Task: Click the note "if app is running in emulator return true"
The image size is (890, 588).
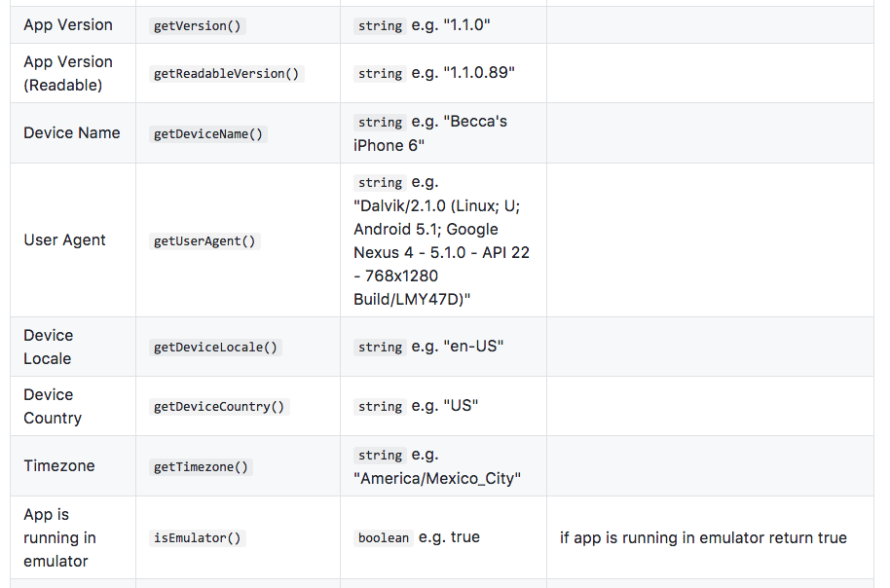Action: coord(703,537)
